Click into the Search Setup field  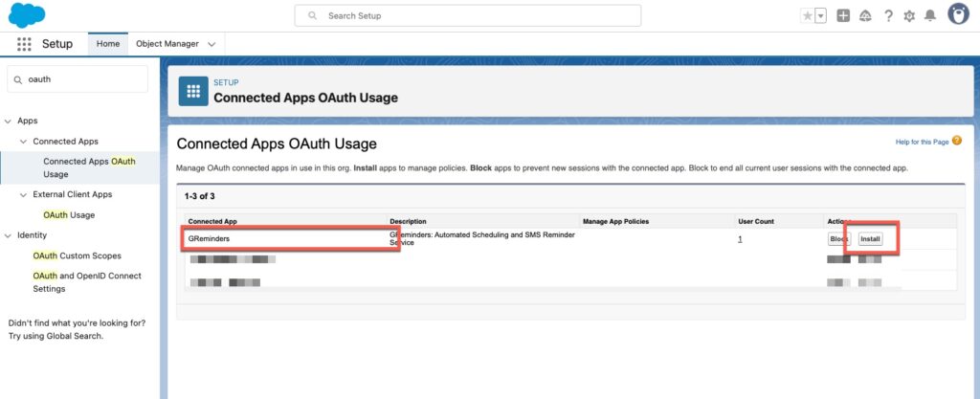click(x=467, y=15)
